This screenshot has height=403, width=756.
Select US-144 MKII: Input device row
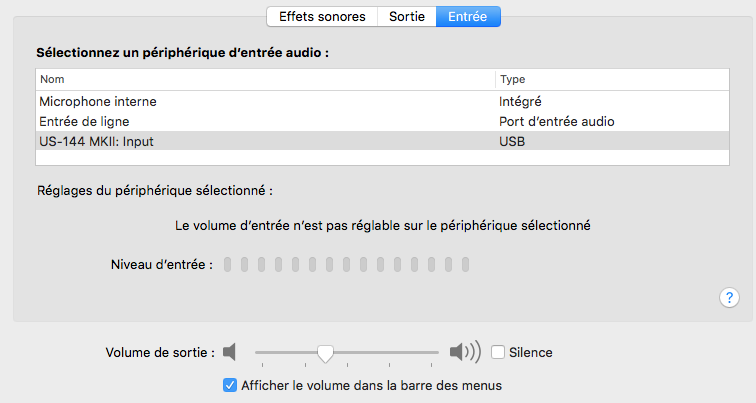tap(382, 141)
